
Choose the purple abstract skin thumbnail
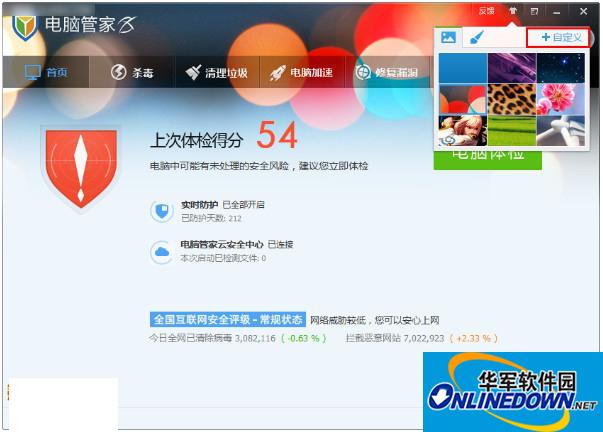[512, 68]
